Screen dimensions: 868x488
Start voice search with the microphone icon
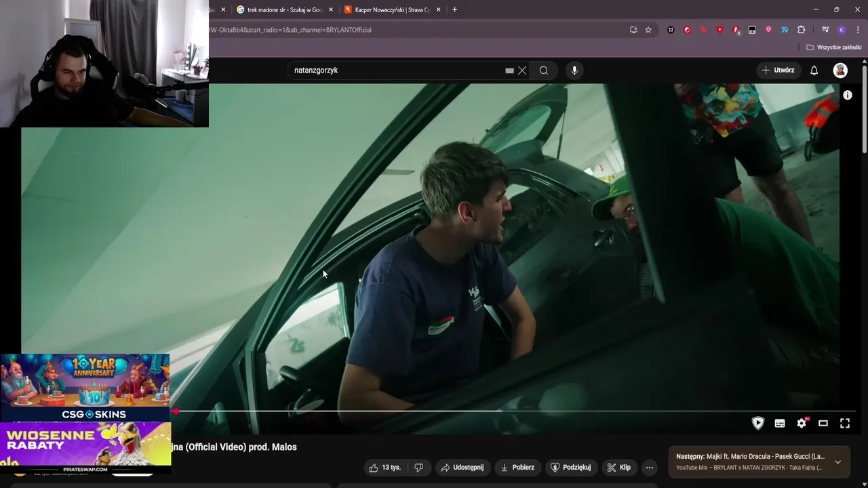[574, 70]
